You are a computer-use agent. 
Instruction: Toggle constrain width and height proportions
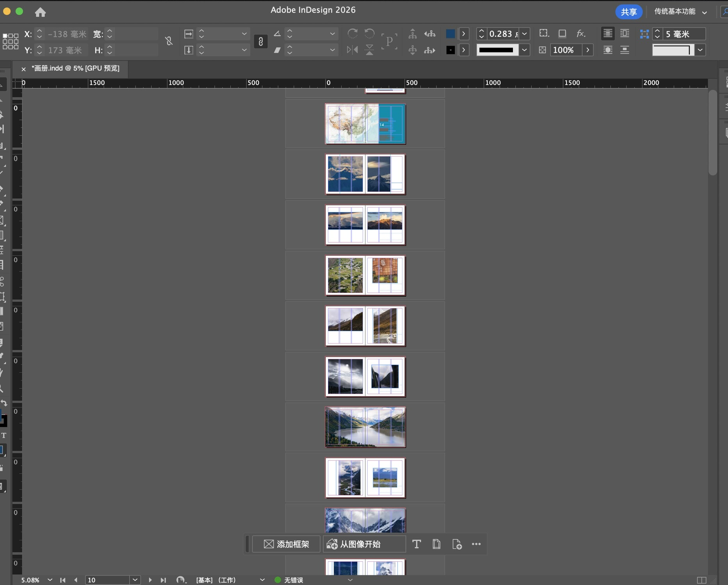(169, 41)
